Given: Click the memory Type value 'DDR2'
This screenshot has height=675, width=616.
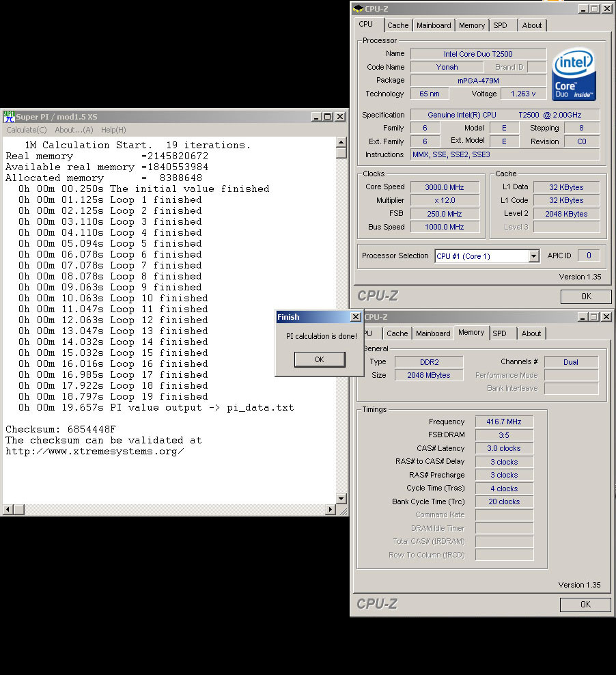Looking at the screenshot, I should point(430,362).
